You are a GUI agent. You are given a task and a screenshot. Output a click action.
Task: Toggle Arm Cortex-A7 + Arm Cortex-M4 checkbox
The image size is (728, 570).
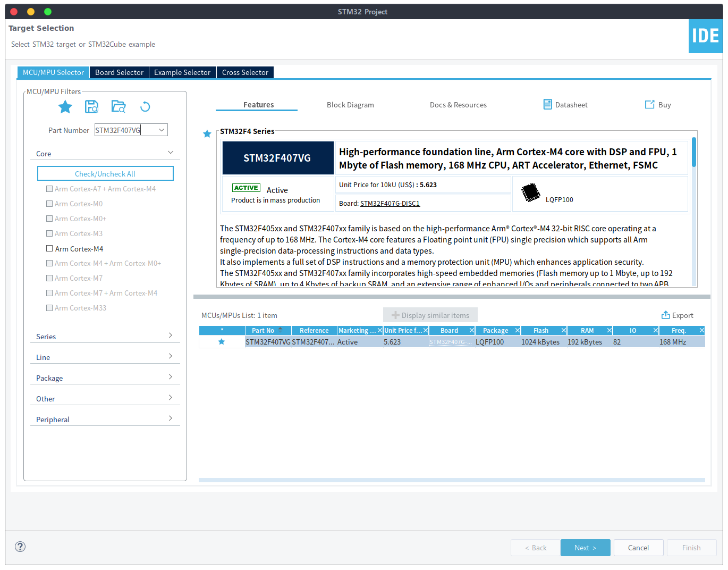coord(49,189)
